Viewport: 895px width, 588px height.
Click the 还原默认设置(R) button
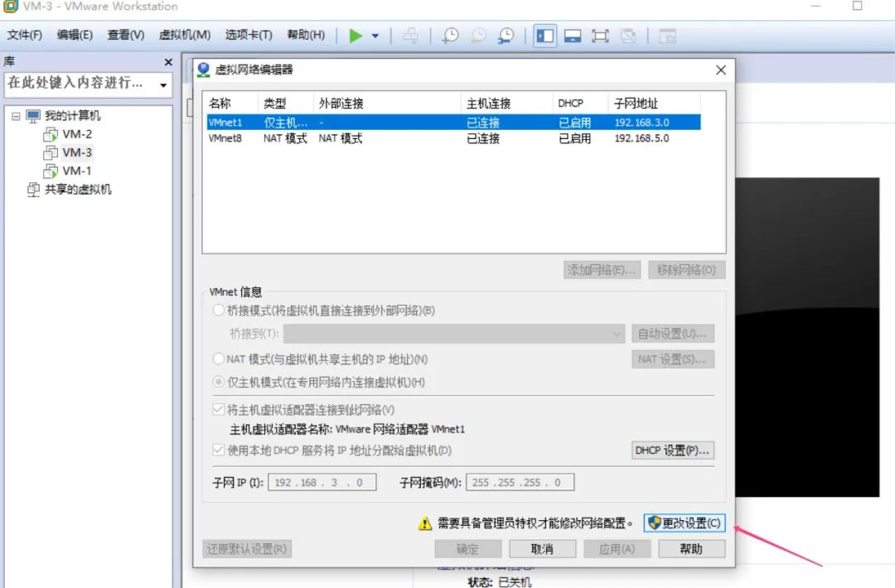tap(247, 548)
